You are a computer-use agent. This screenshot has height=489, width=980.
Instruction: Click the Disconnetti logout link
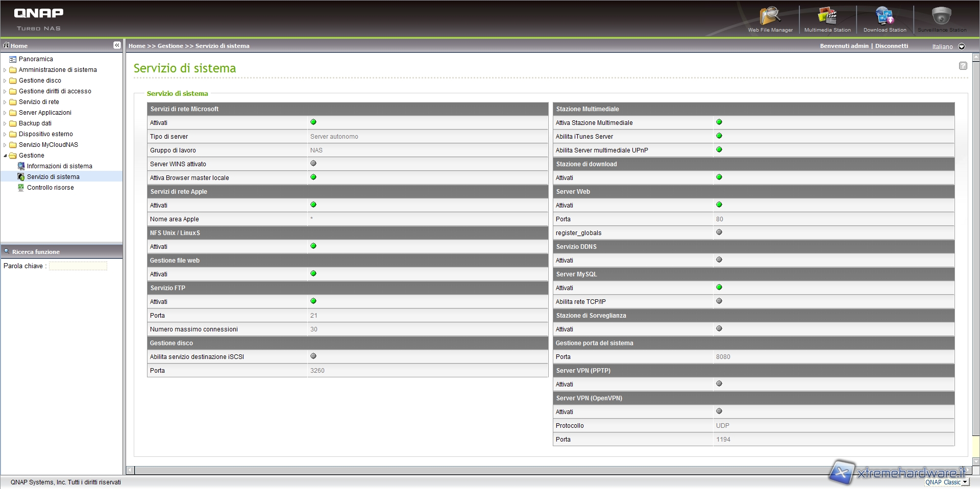pyautogui.click(x=891, y=46)
